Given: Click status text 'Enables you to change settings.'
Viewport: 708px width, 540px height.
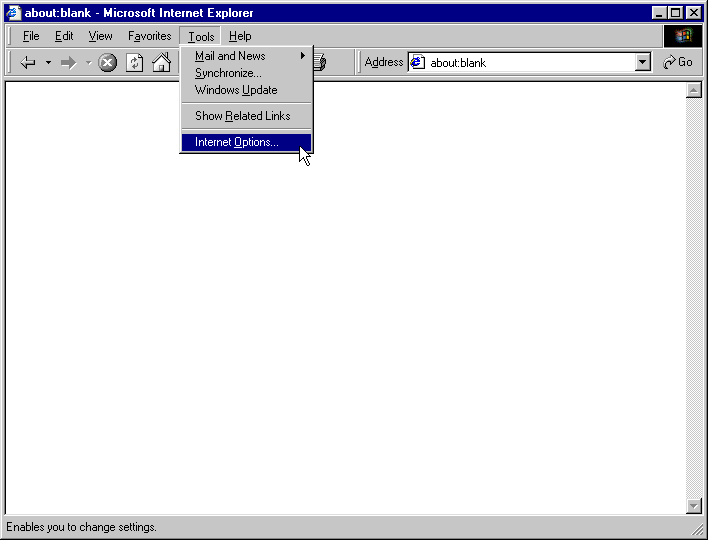Looking at the screenshot, I should click(81, 527).
